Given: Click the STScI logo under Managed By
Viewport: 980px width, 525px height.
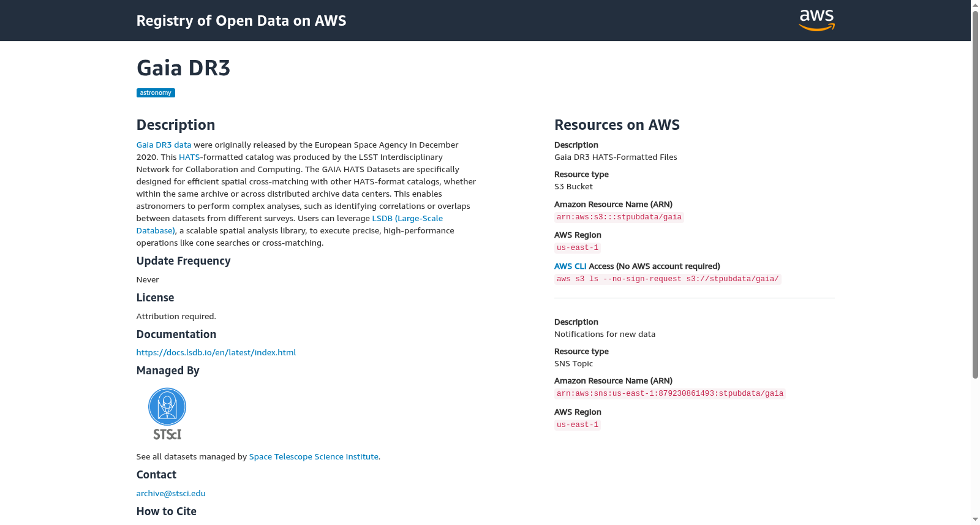Looking at the screenshot, I should [x=167, y=414].
